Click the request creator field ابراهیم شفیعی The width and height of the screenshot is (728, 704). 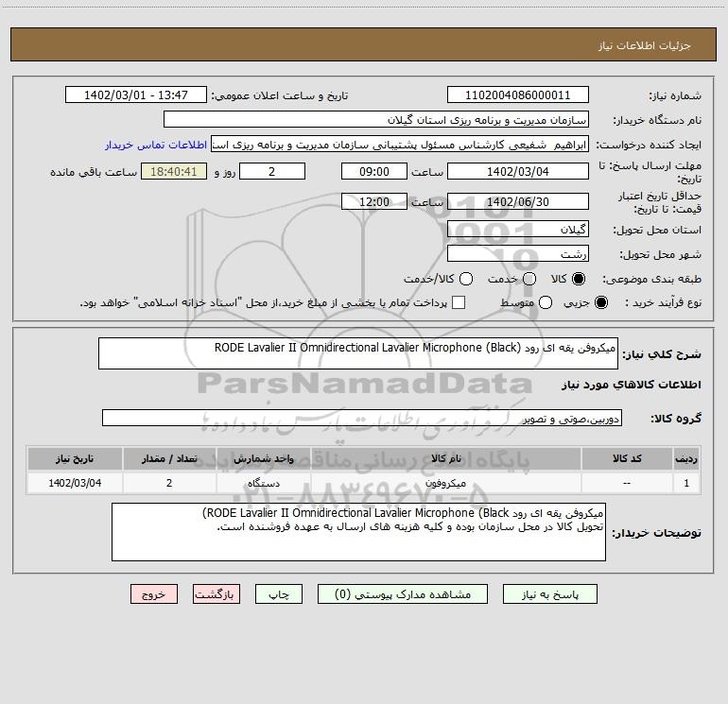click(x=400, y=145)
